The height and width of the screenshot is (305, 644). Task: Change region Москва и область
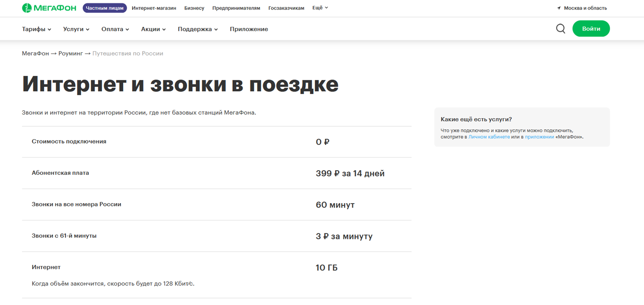click(x=585, y=8)
